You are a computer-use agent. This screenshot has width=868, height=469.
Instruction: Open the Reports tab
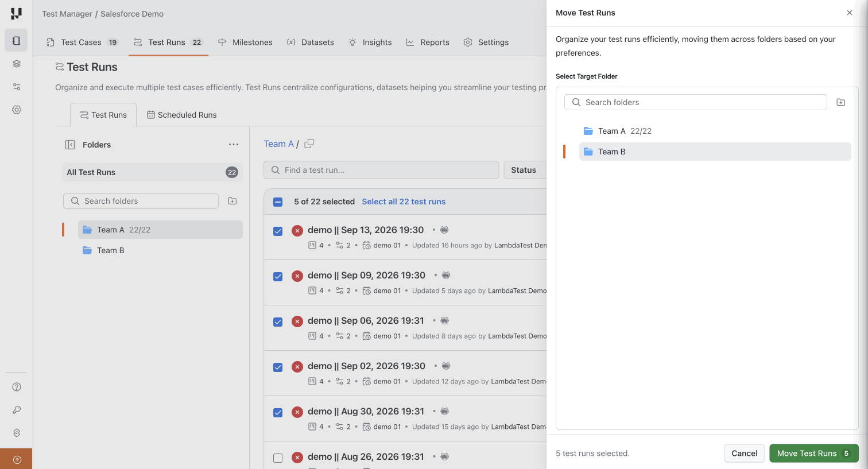click(428, 42)
